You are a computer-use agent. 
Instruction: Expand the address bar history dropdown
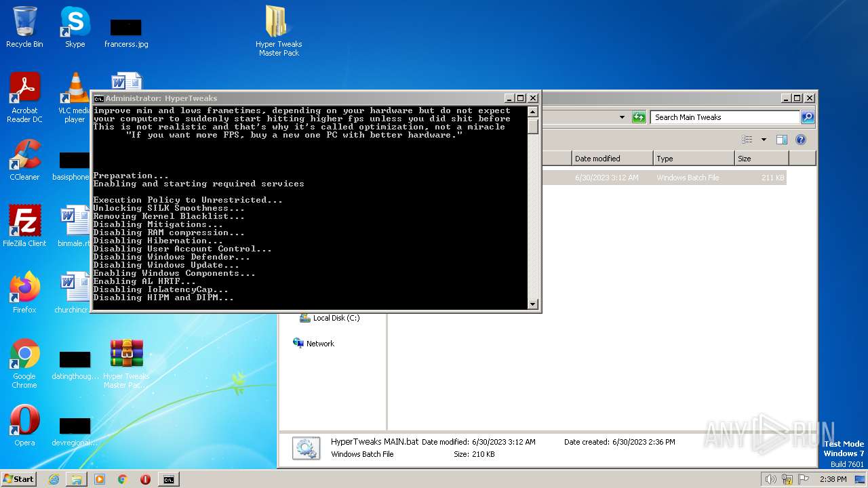(622, 117)
